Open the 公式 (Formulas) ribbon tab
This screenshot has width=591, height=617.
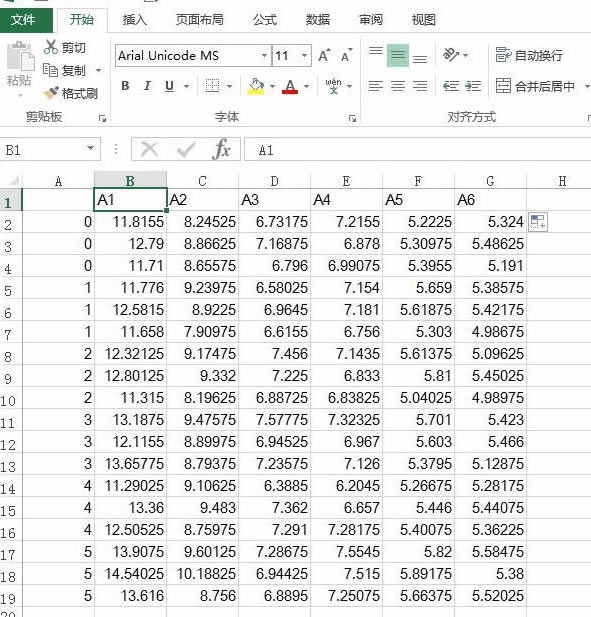(x=264, y=19)
